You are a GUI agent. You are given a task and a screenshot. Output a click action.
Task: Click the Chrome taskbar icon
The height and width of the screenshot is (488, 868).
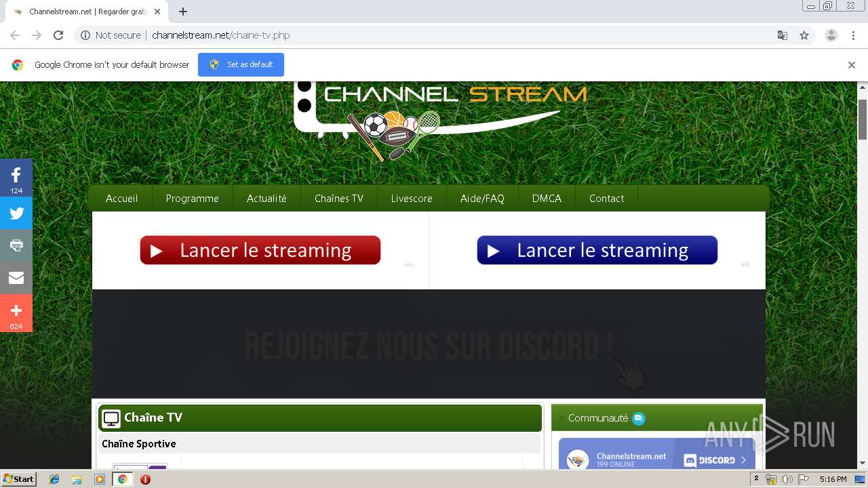click(123, 479)
